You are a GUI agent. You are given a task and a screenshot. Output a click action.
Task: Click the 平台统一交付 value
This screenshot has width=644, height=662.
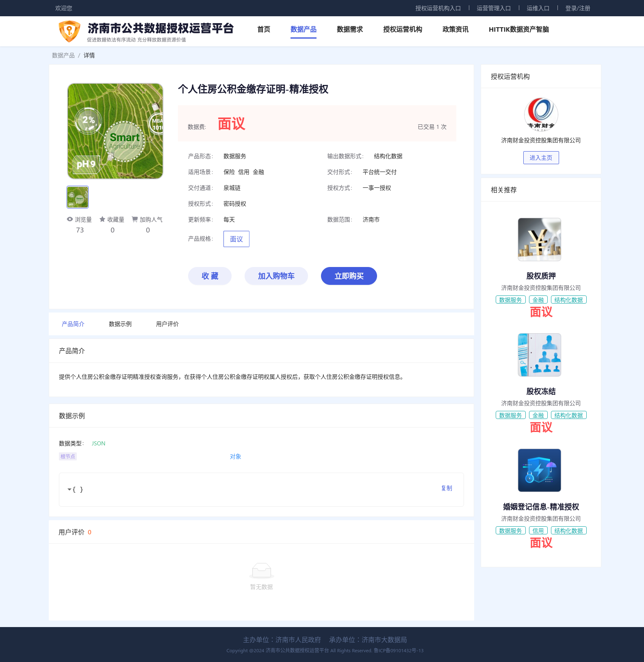click(380, 172)
